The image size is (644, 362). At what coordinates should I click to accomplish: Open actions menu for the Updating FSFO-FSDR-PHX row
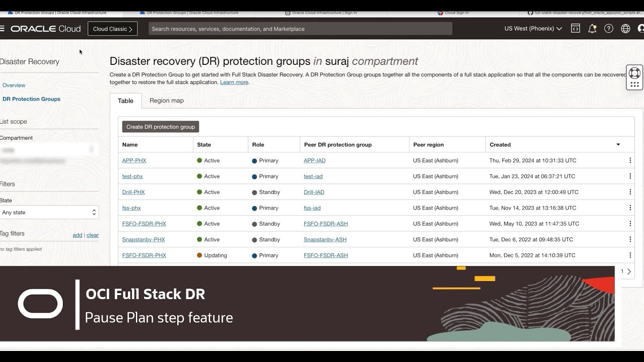(x=630, y=255)
